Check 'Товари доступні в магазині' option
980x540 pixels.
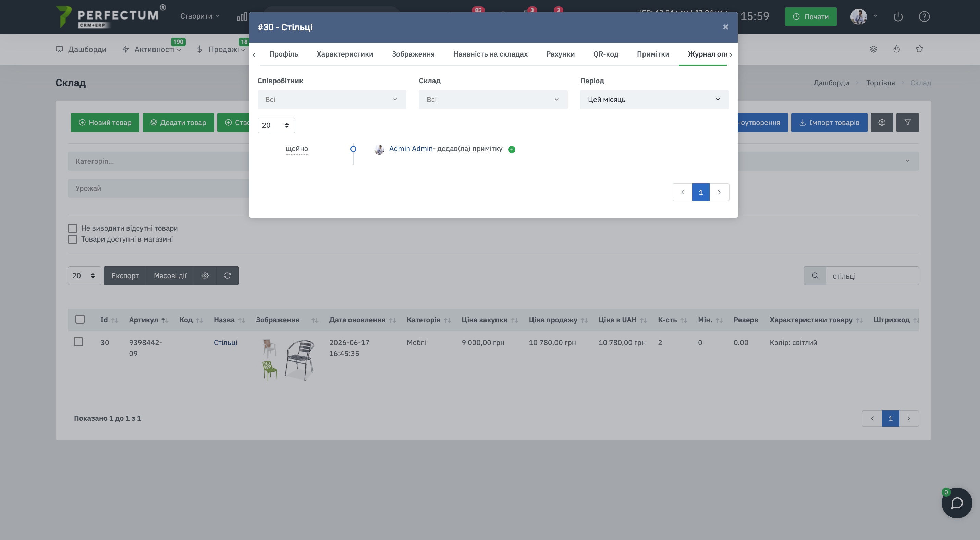click(72, 239)
